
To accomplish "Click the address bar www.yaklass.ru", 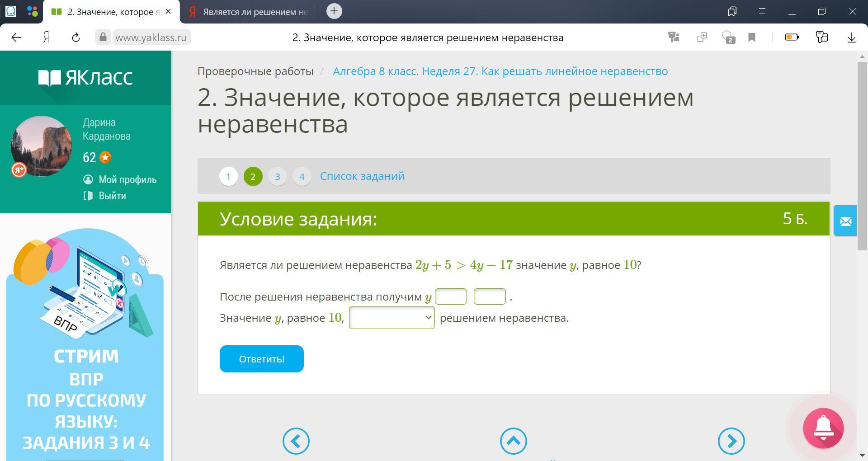I will pos(151,38).
